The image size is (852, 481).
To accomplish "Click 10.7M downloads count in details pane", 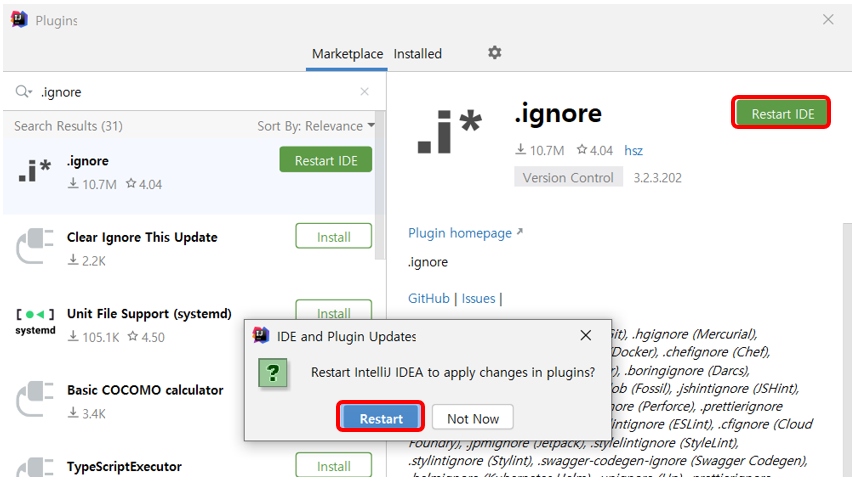I will click(540, 151).
